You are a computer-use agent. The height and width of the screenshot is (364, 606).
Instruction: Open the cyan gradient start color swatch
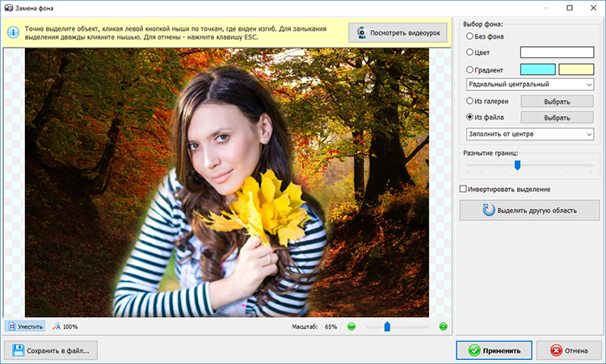(538, 69)
